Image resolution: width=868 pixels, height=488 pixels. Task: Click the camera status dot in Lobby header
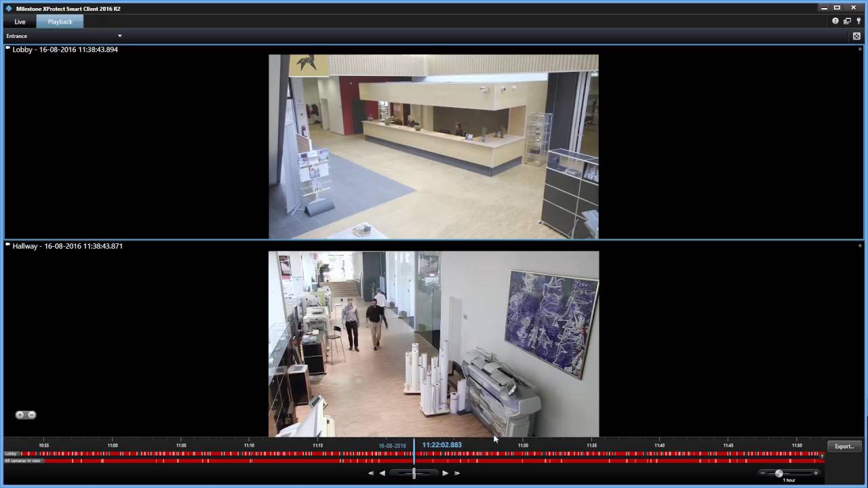[x=860, y=49]
